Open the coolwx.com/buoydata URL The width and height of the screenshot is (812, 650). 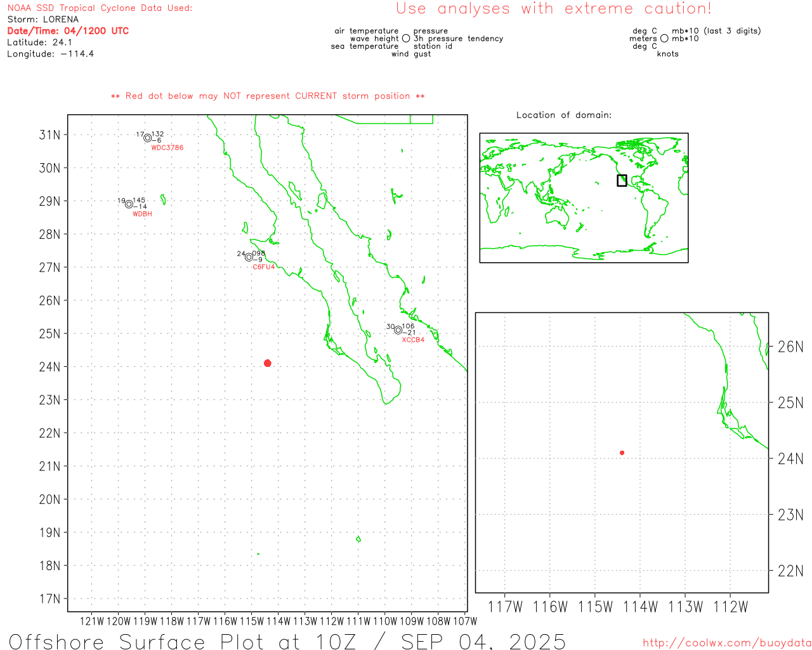pyautogui.click(x=727, y=643)
